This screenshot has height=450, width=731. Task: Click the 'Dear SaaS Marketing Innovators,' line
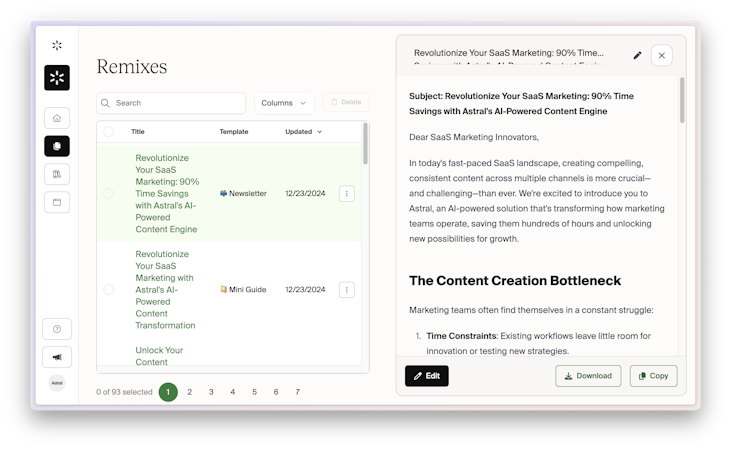click(x=474, y=137)
